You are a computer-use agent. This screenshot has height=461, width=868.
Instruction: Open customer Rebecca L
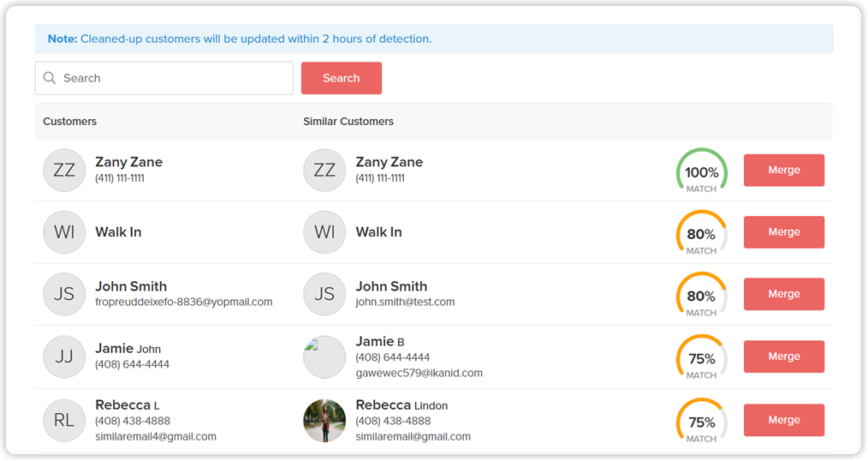click(x=128, y=405)
